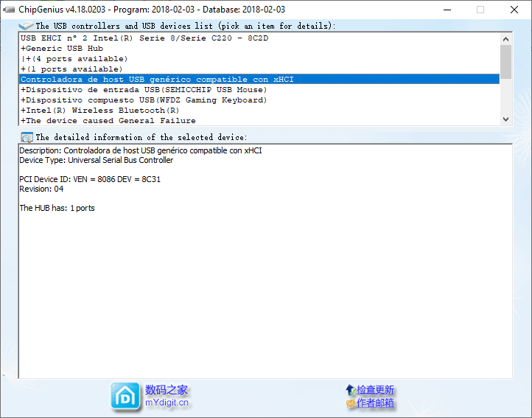Click the blue mYdigit house logo
The height and width of the screenshot is (418, 532).
click(125, 397)
